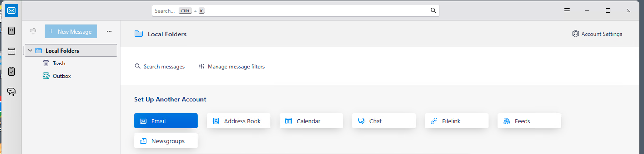Click the search magnifier icon
644x154 pixels.
click(x=433, y=10)
